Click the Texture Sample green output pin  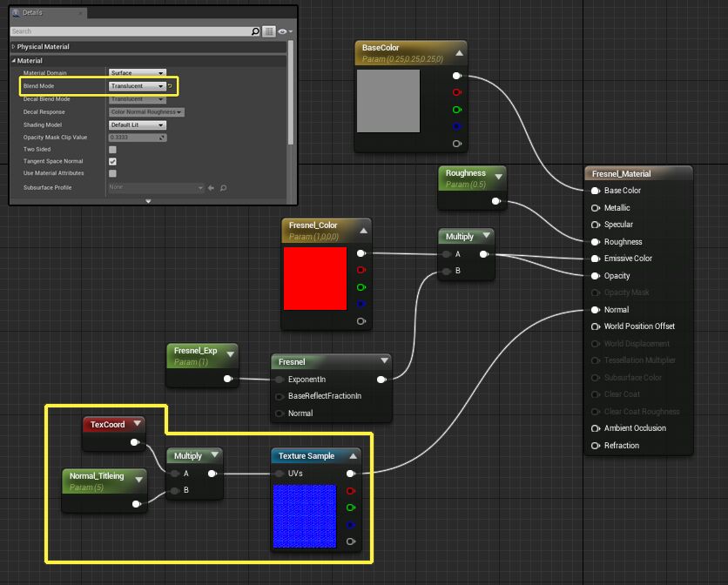(351, 508)
